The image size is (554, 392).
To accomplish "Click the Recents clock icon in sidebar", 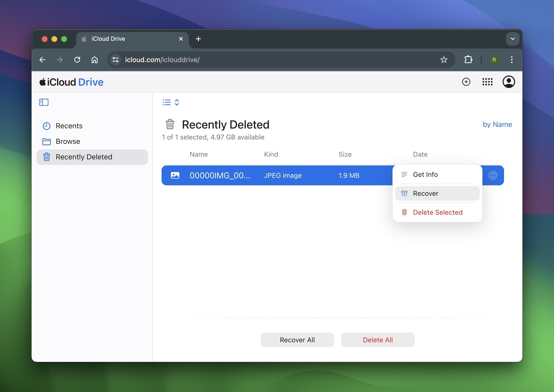I will tap(46, 126).
